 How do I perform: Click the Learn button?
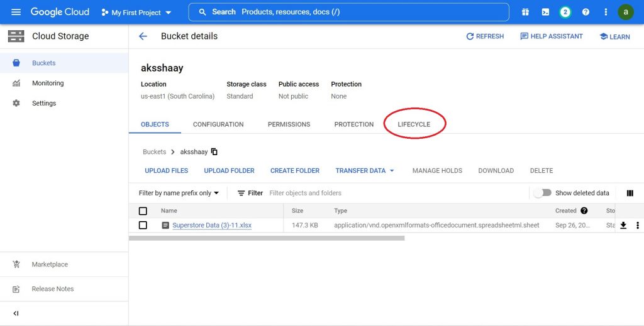tap(614, 36)
